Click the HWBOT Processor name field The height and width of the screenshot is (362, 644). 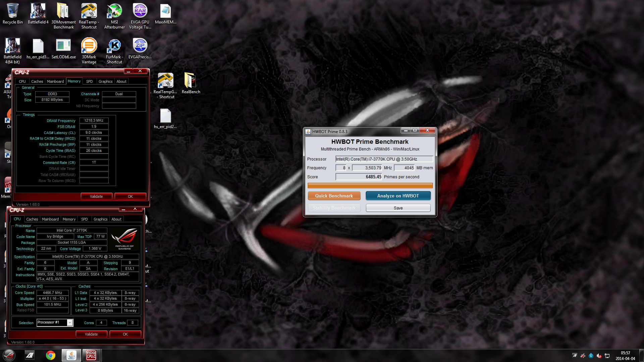pyautogui.click(x=384, y=159)
